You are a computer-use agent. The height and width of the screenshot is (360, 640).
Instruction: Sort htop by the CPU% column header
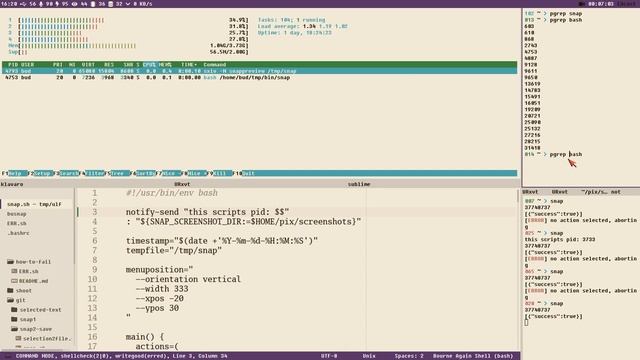149,64
